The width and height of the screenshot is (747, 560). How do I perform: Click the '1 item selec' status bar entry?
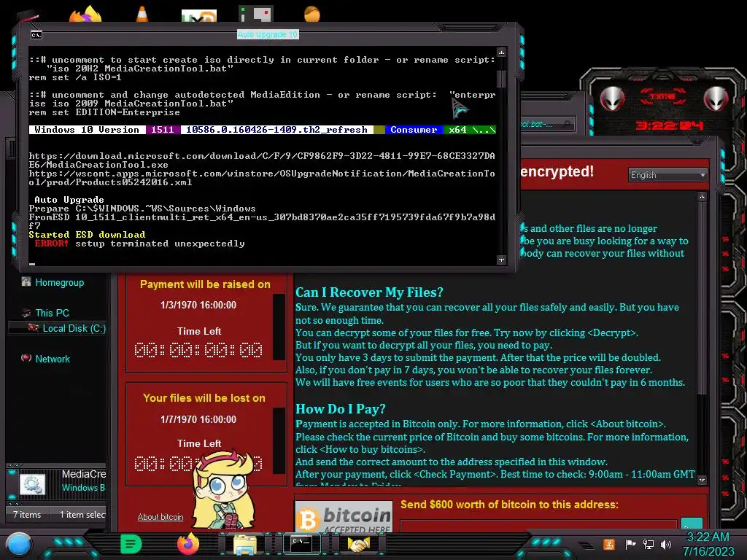82,514
